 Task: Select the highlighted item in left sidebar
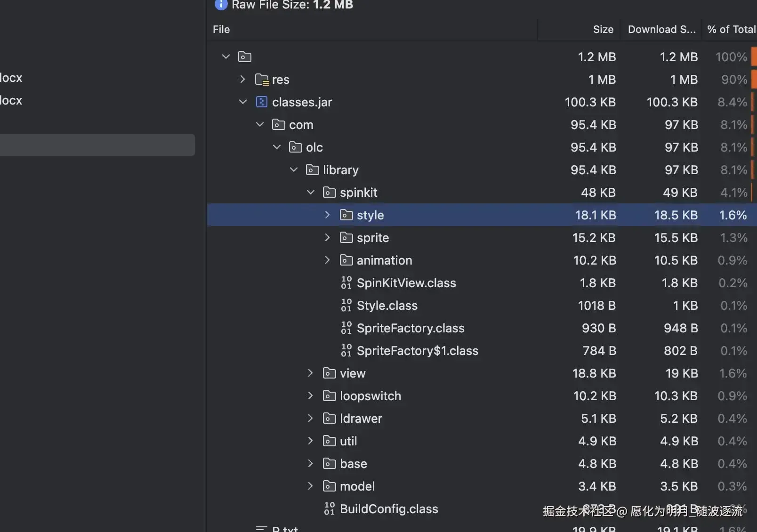pyautogui.click(x=97, y=145)
